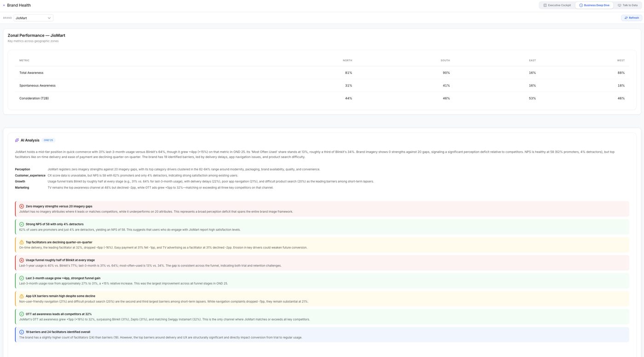
Task: Select the Total Awareness row label
Action: (31, 73)
